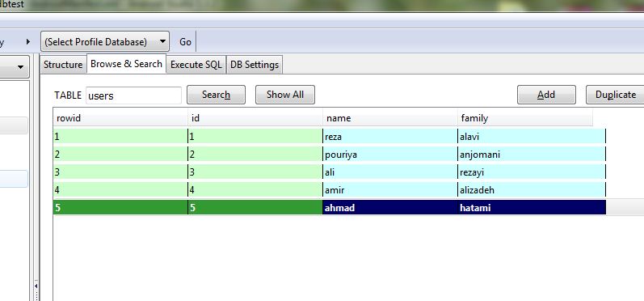Switch to the Structure tab

tap(63, 65)
